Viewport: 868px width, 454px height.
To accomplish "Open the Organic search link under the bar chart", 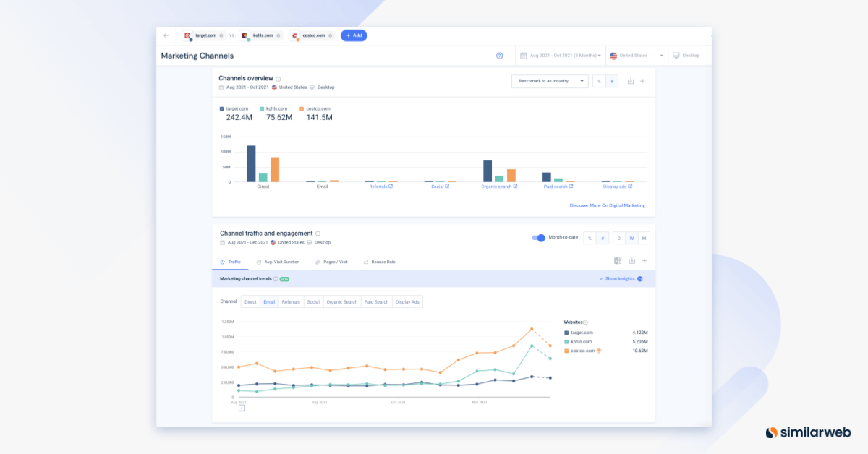I will 497,187.
